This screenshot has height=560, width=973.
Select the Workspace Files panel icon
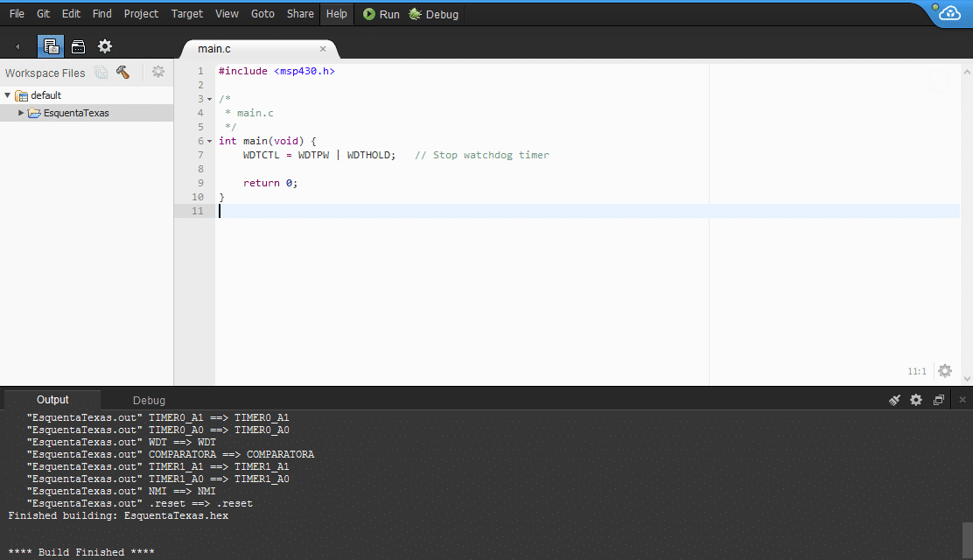pos(51,46)
